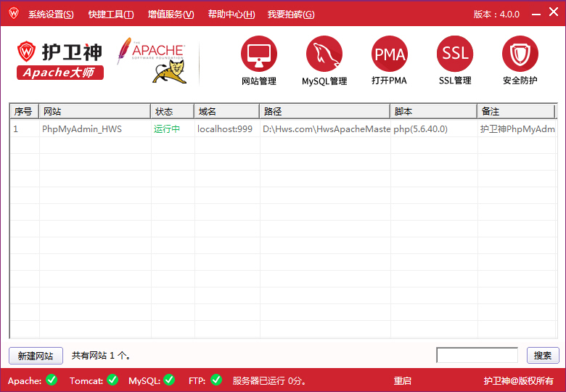This screenshot has width=566, height=392.
Task: Open the 快捷工具(T) menu
Action: point(111,15)
